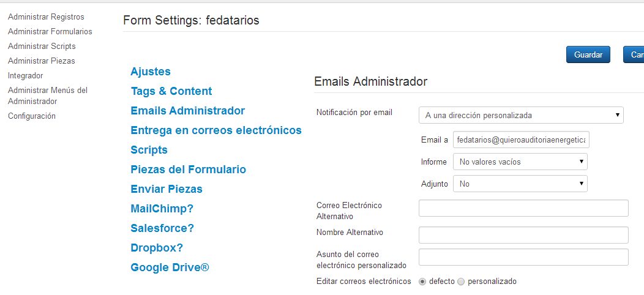The image size is (644, 295).
Task: Click the 'Asunto del correo electrónico personalizado' field
Action: 523,257
